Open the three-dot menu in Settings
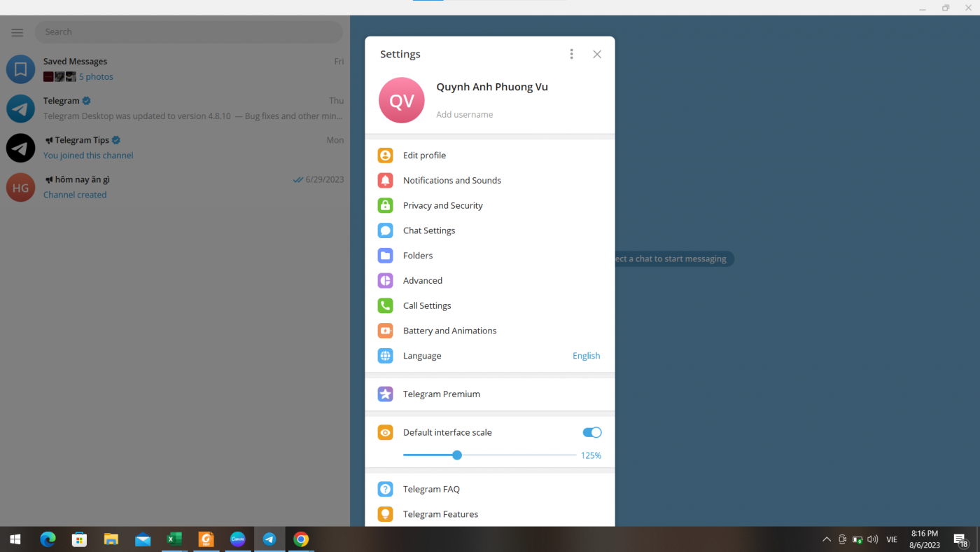The height and width of the screenshot is (552, 980). pyautogui.click(x=571, y=54)
